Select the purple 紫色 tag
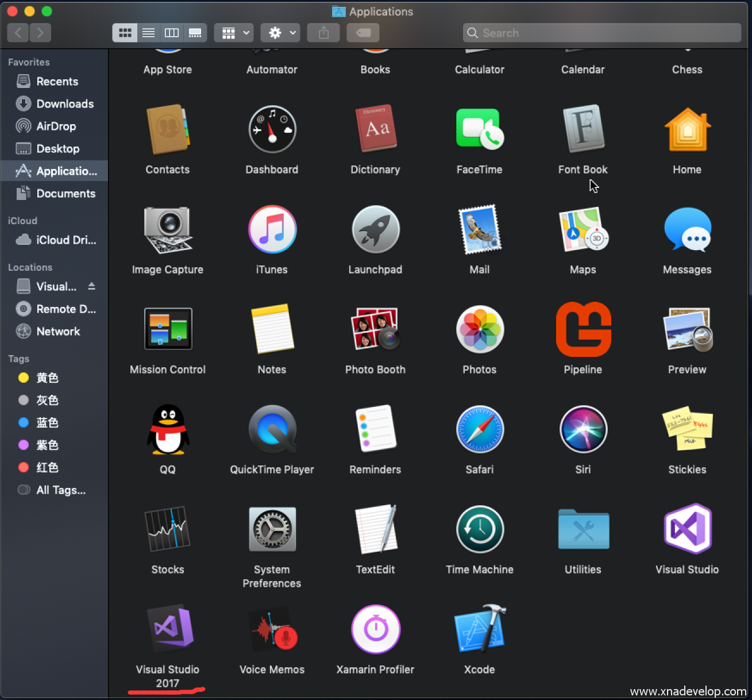The height and width of the screenshot is (700, 752). tap(47, 445)
